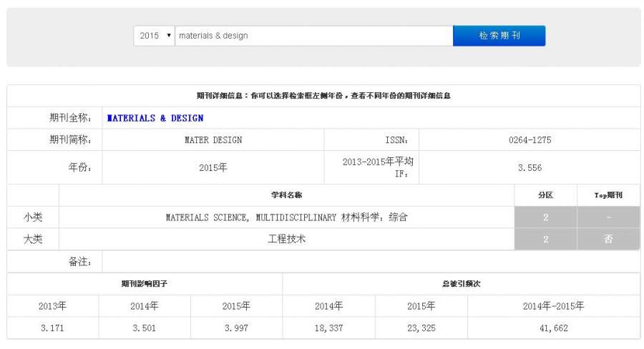
Task: Click the 2015年 year cell
Action: 213,167
